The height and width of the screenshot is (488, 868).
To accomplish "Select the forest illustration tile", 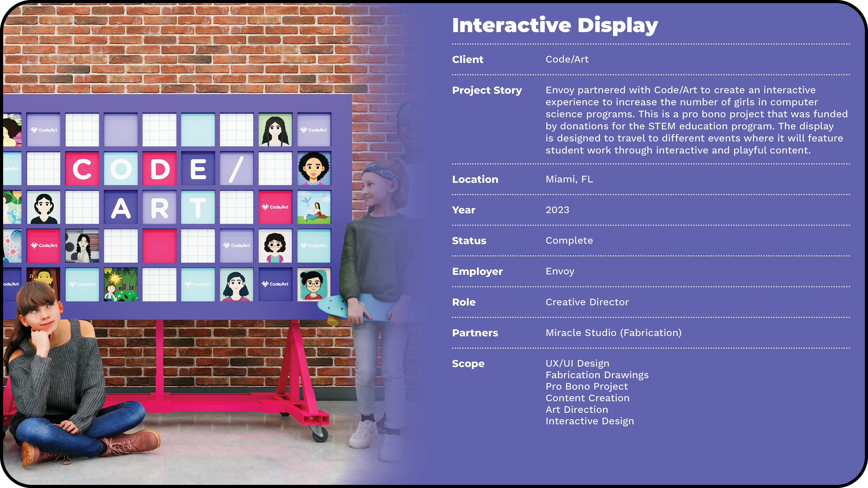I will (x=121, y=284).
